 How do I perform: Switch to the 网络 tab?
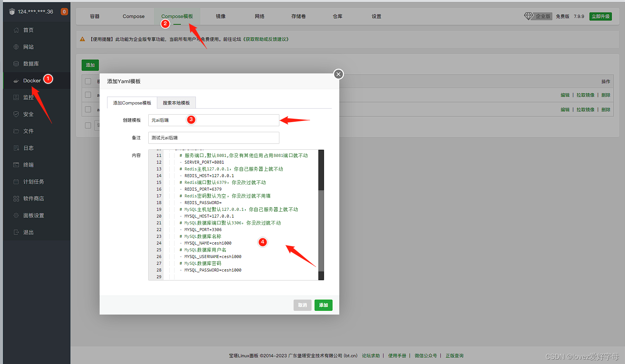tap(260, 16)
